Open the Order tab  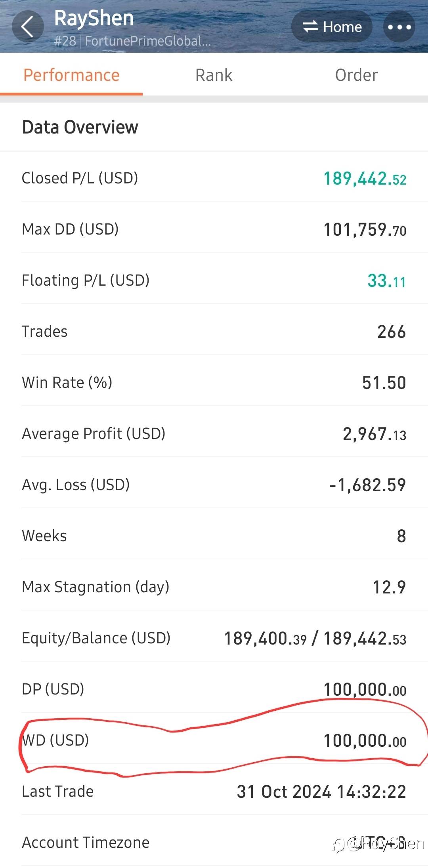coord(356,75)
